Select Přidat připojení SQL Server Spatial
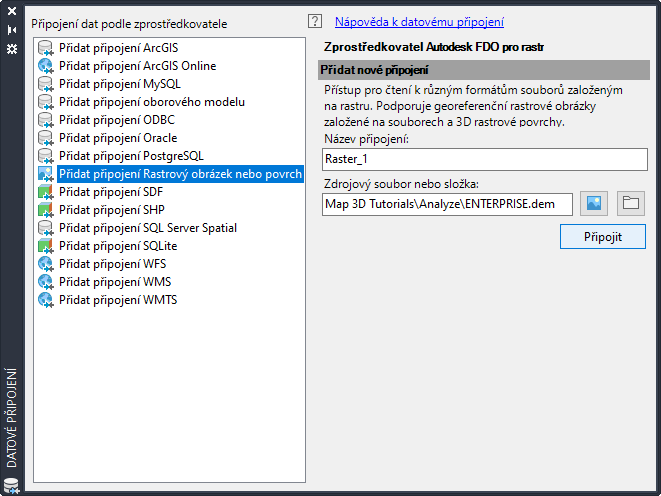Viewport: 661px width, 496px height. [147, 228]
